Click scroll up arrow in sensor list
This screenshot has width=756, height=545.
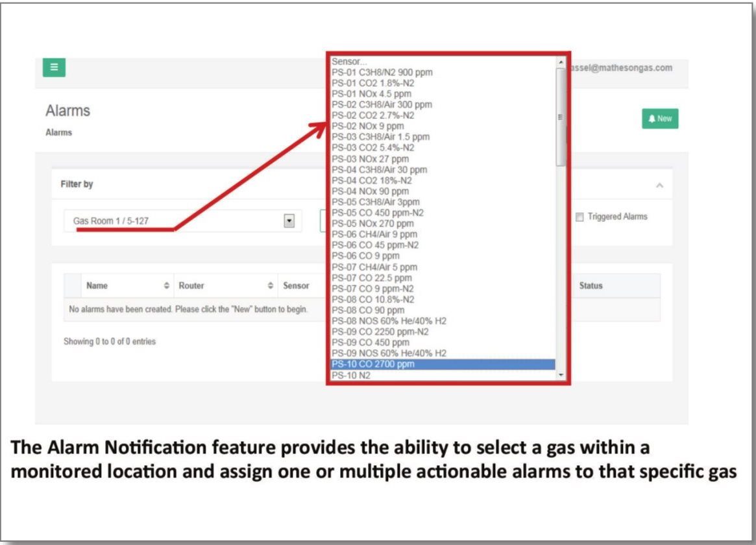coord(561,62)
